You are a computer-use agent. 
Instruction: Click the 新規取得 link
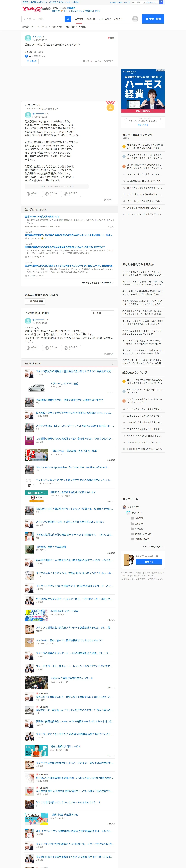[71, 8]
